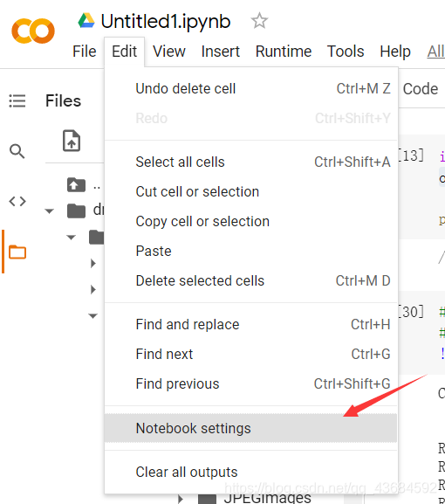
Task: Expand the JPEGImages folder arrow
Action: (x=181, y=499)
